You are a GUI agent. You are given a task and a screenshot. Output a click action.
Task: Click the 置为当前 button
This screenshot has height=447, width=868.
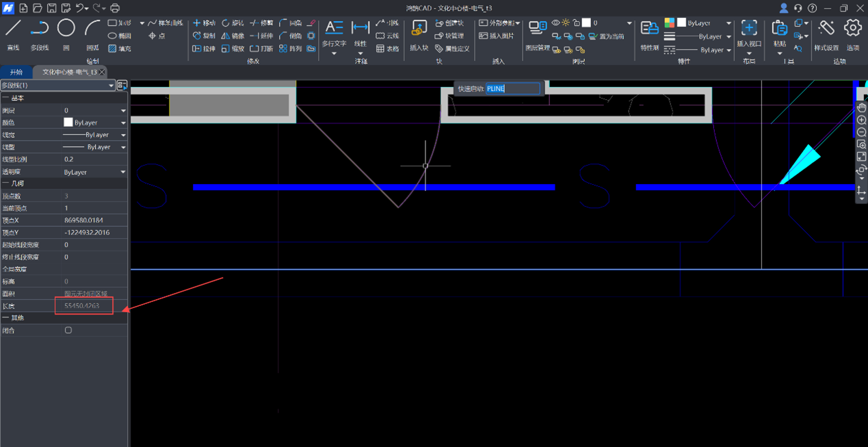point(606,36)
